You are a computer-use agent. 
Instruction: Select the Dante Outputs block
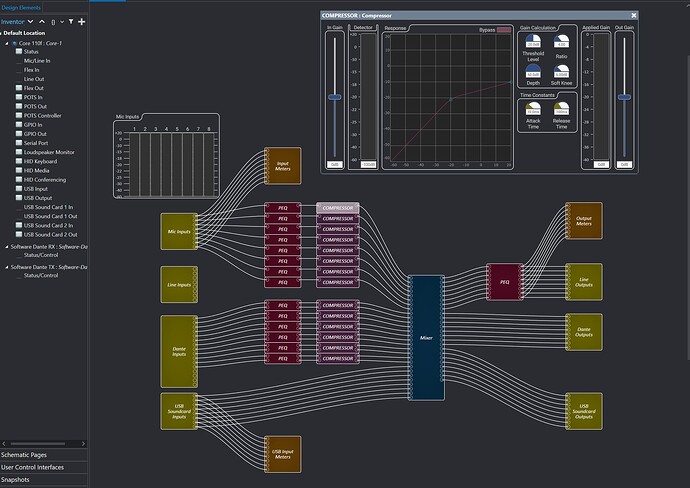(x=584, y=332)
